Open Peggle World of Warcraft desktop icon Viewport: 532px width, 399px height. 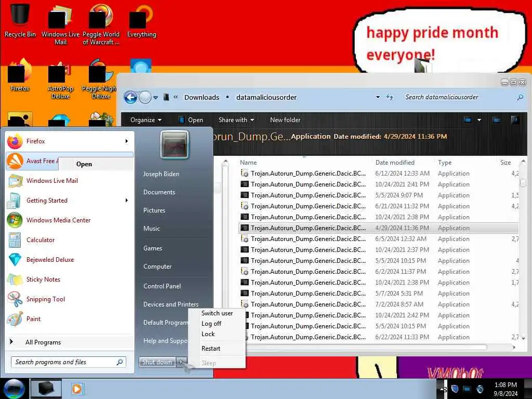[x=101, y=24]
